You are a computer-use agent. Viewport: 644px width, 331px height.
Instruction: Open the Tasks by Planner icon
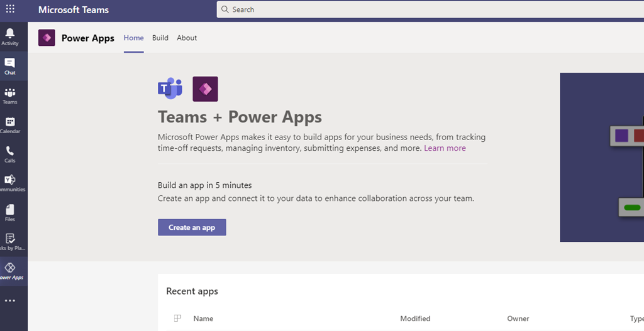click(10, 242)
